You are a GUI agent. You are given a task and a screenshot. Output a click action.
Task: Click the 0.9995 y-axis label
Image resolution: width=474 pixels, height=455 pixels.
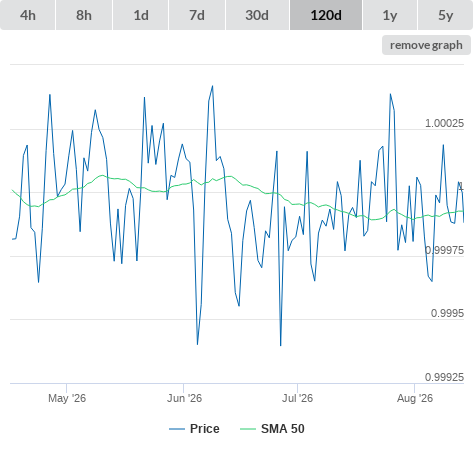coord(447,313)
